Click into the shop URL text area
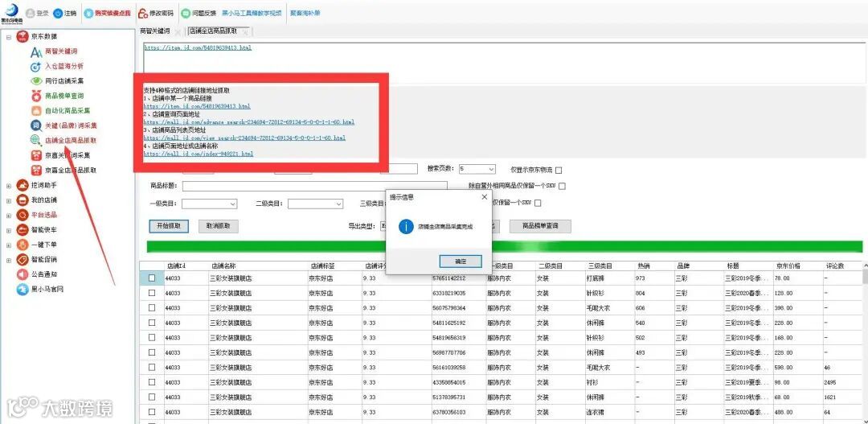 (504, 63)
